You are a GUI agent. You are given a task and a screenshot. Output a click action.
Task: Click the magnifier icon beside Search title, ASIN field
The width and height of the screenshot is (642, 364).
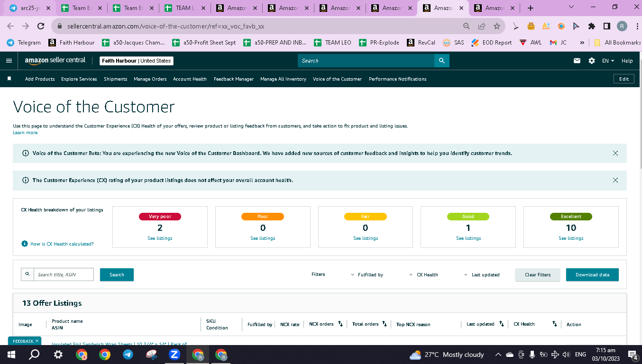(x=28, y=274)
